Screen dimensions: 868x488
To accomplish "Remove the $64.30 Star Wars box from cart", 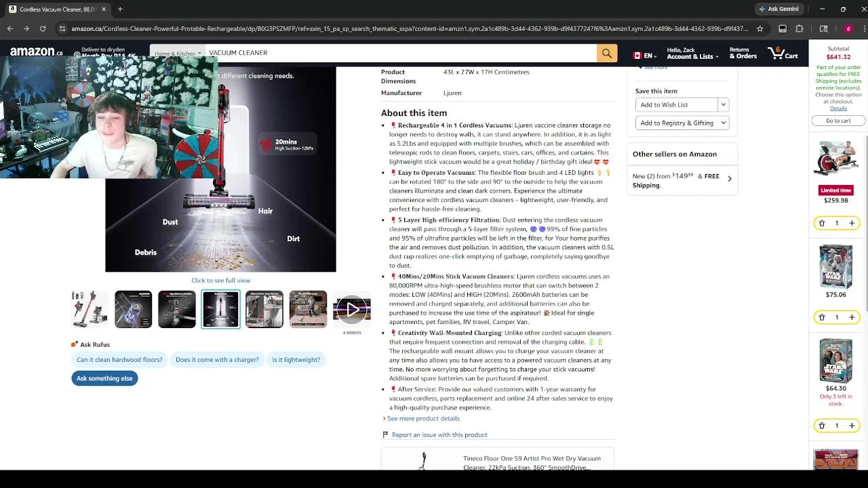I will pos(821,426).
